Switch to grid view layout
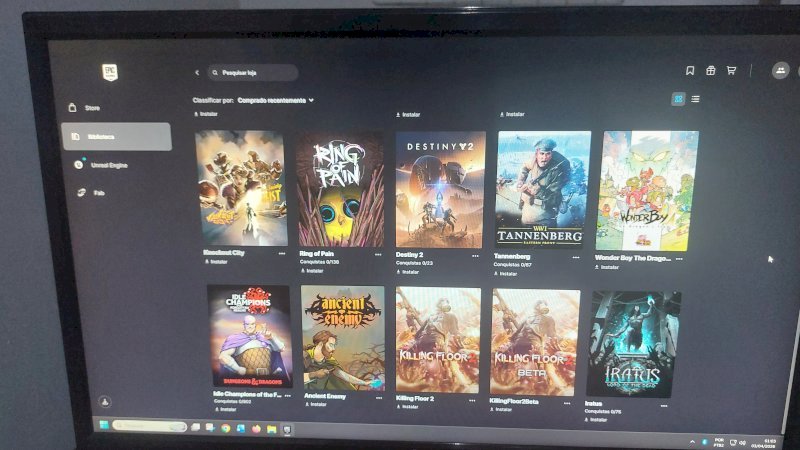This screenshot has width=800, height=450. tap(678, 99)
